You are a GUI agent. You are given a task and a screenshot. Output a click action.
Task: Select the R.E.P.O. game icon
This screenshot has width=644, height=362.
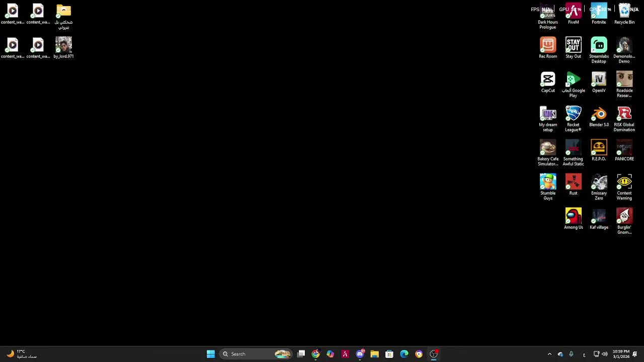click(599, 151)
